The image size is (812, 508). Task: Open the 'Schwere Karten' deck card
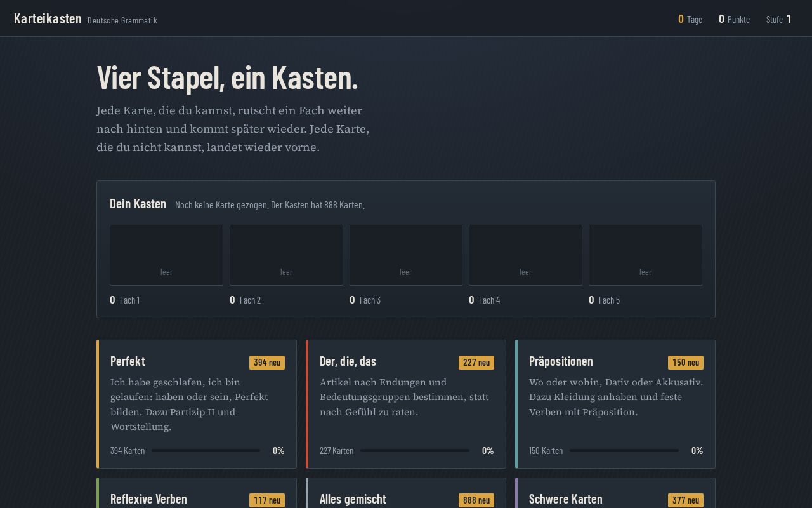[615, 493]
